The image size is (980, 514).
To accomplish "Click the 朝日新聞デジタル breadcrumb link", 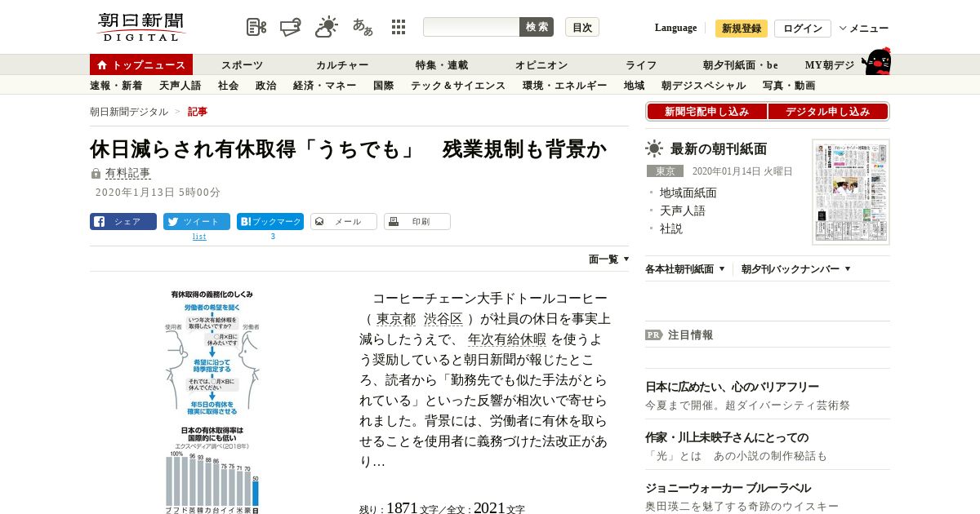I will pos(129,112).
